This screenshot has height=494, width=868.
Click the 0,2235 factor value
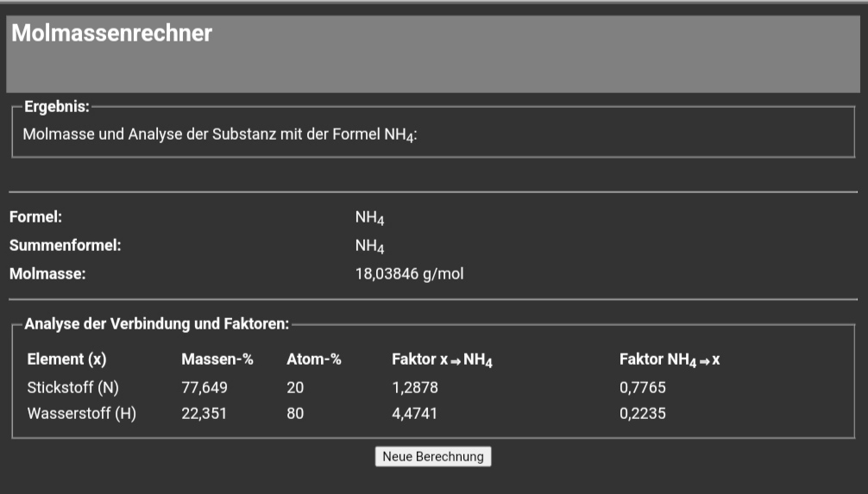click(643, 413)
